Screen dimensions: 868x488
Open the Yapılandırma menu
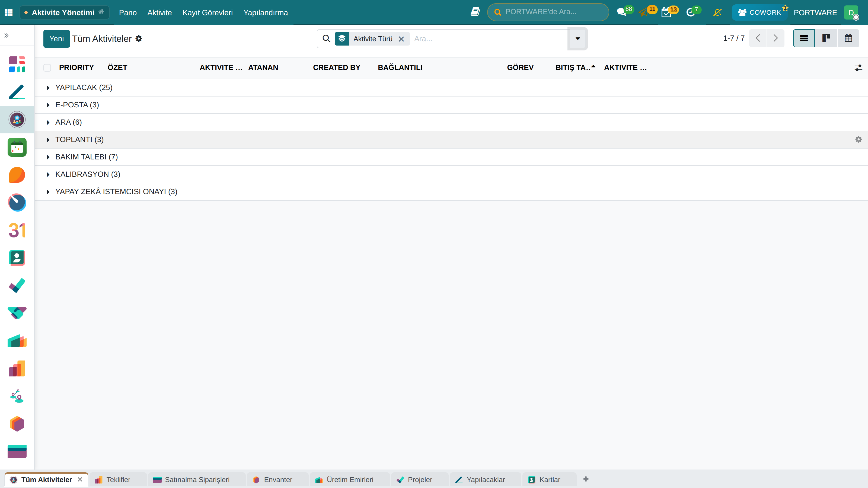[266, 12]
